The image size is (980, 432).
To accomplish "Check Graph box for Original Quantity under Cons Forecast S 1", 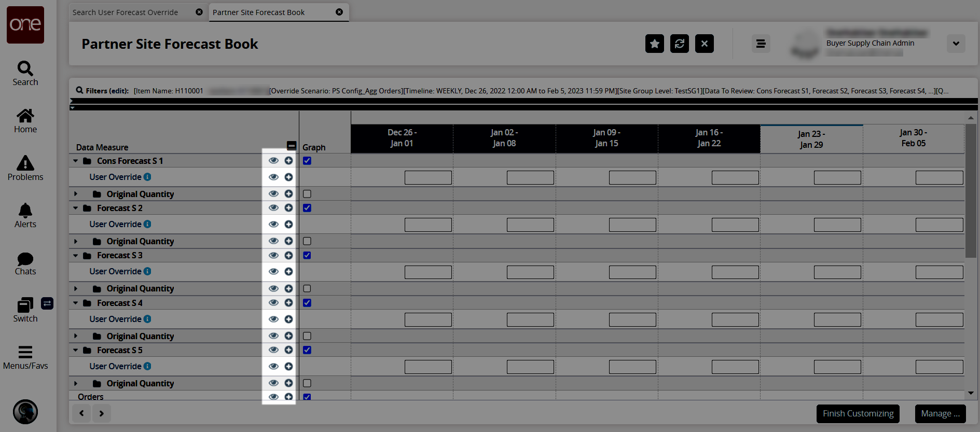I will pos(307,194).
